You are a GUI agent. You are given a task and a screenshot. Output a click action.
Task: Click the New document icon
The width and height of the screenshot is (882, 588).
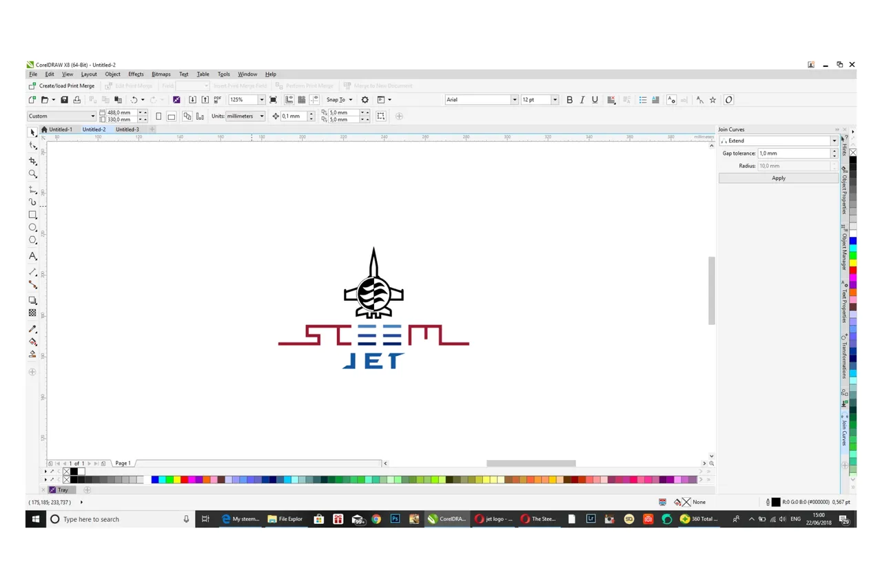click(32, 100)
